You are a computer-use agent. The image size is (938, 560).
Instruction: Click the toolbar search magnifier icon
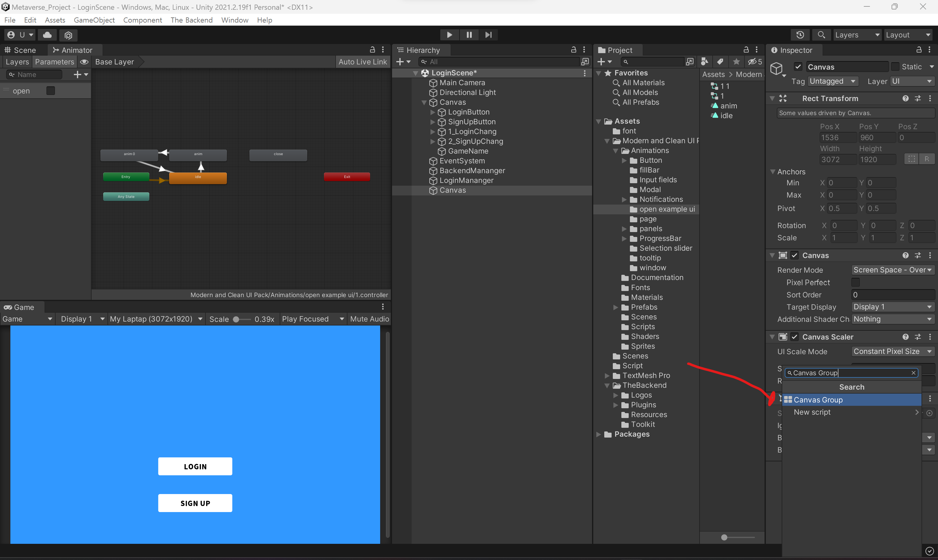821,35
